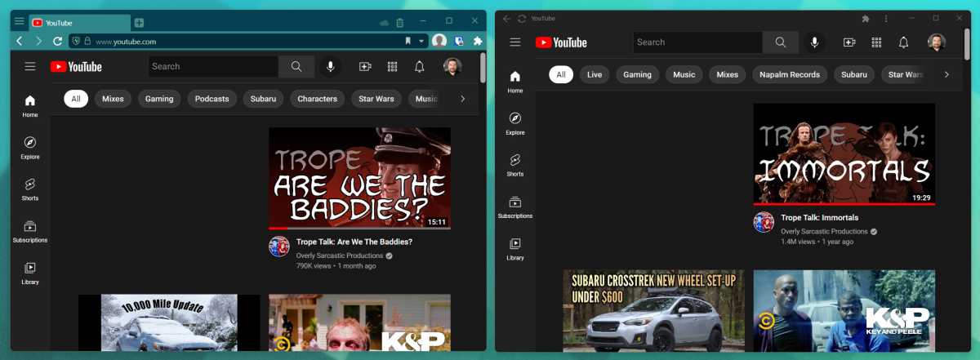
Task: Toggle YouTube guide menu in left window
Action: coord(30,66)
